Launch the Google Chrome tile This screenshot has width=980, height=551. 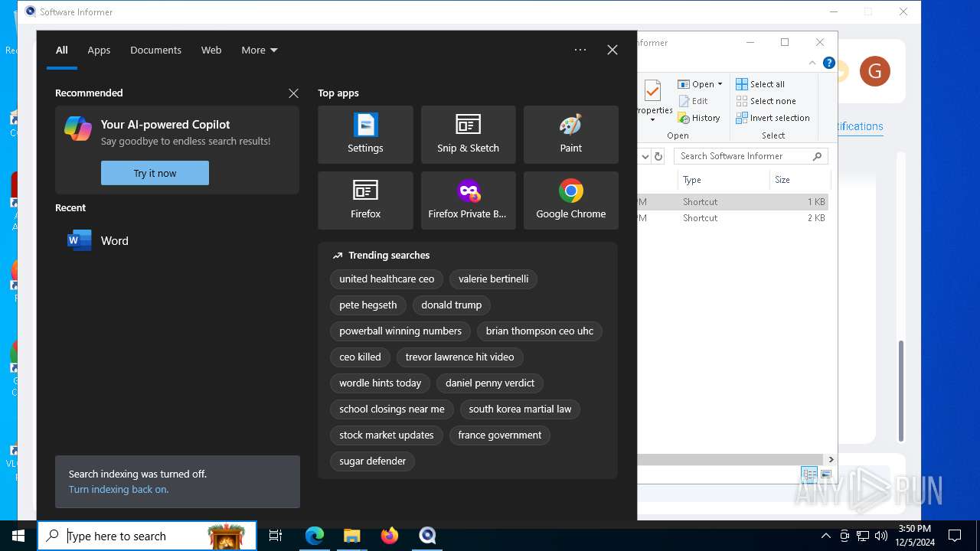pos(570,201)
